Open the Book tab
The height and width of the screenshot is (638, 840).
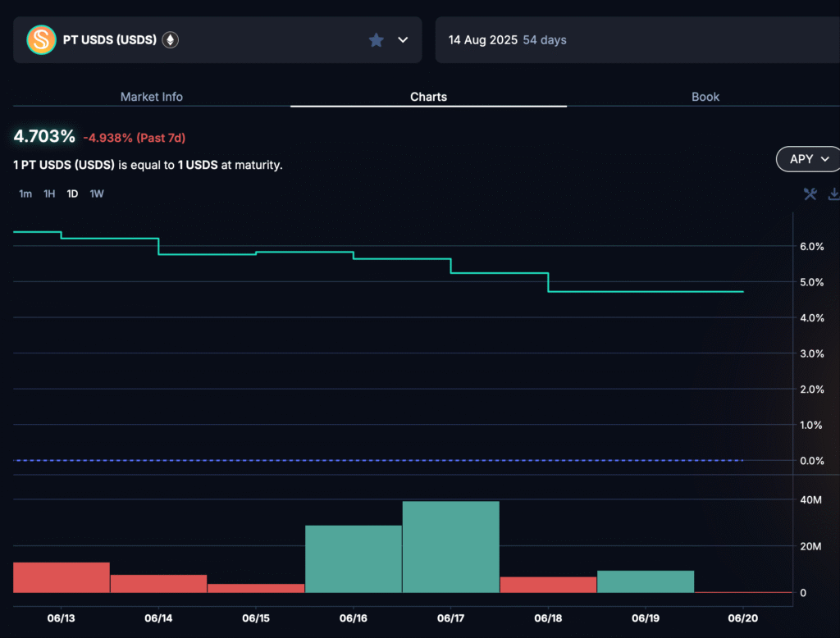[705, 97]
